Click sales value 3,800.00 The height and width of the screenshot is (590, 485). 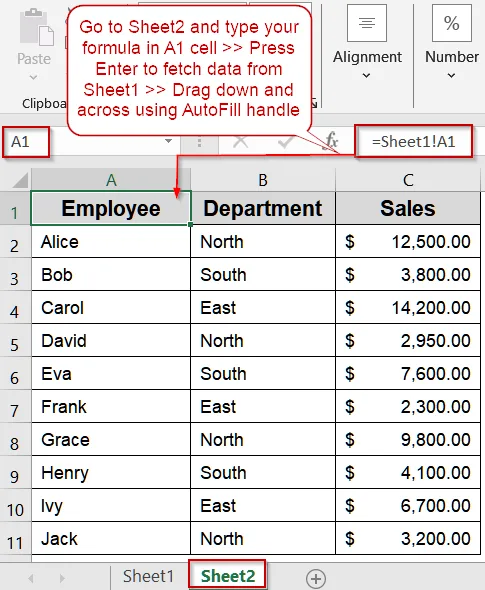[408, 274]
